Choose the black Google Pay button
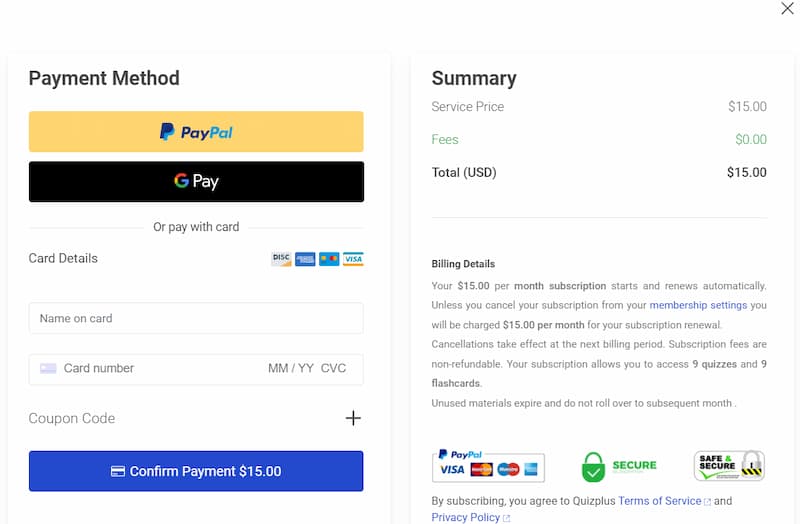Image resolution: width=800 pixels, height=524 pixels. 196,182
